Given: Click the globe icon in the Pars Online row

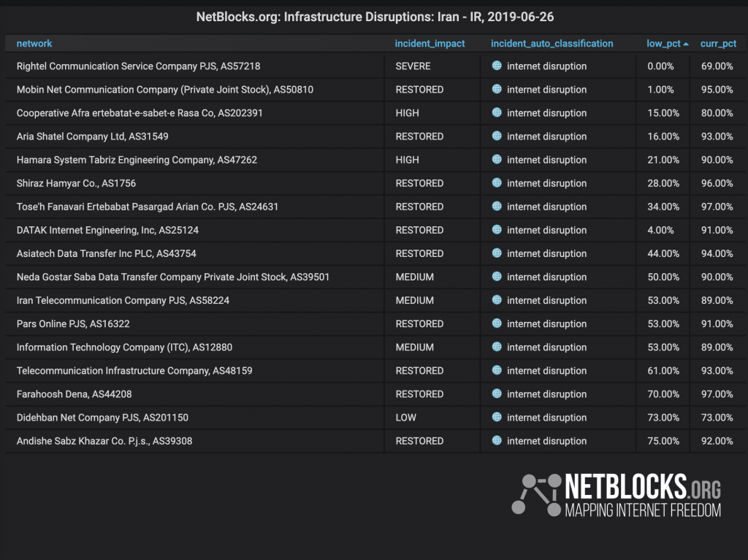Looking at the screenshot, I should click(497, 323).
